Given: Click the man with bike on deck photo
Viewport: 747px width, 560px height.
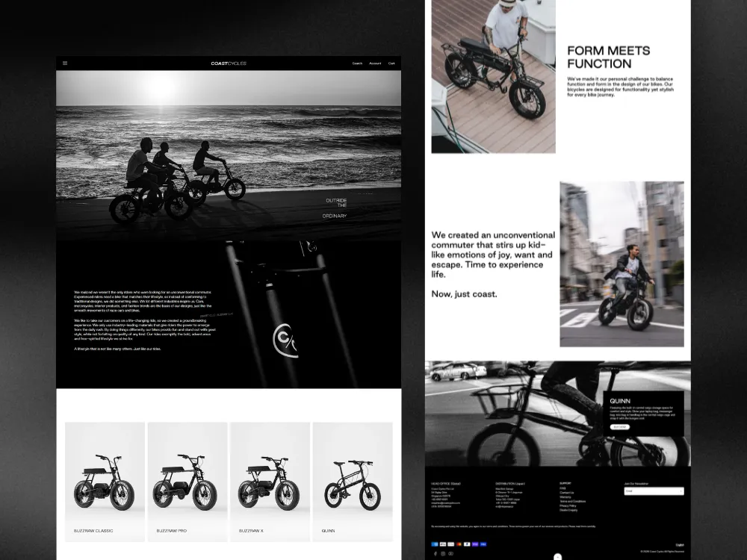Looking at the screenshot, I should 493,76.
